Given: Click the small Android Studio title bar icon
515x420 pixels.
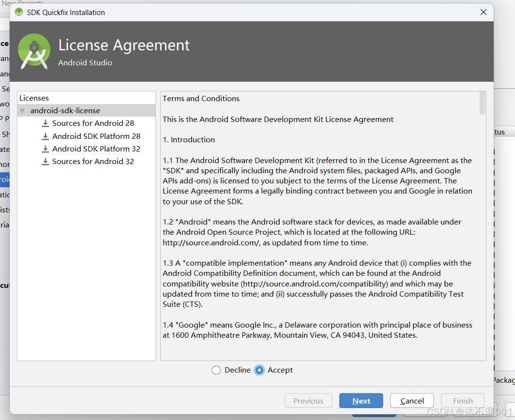Looking at the screenshot, I should [19, 13].
